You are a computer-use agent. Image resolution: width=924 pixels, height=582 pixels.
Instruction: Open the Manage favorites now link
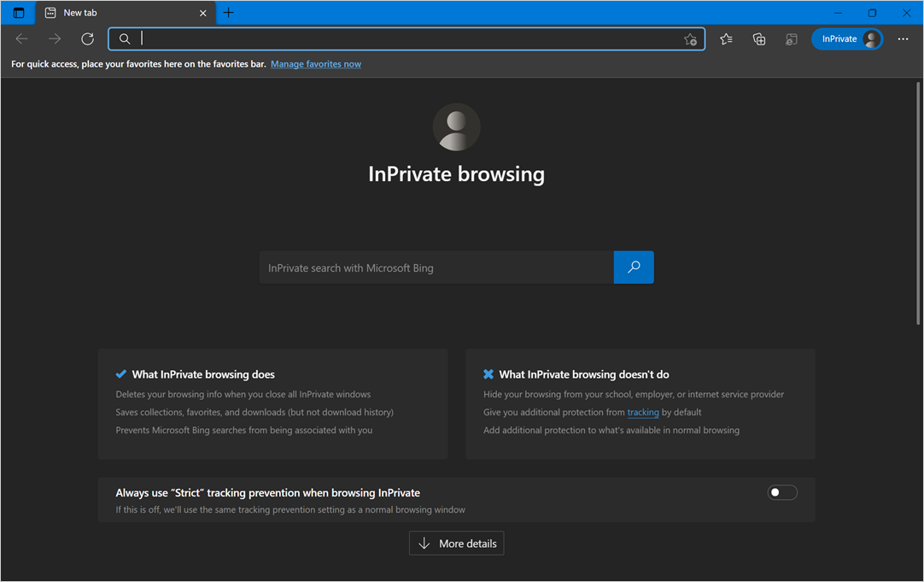(x=315, y=63)
